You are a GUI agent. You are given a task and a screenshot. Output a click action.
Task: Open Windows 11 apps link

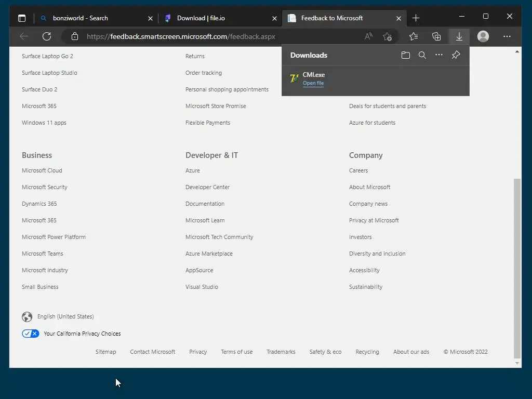[44, 123]
